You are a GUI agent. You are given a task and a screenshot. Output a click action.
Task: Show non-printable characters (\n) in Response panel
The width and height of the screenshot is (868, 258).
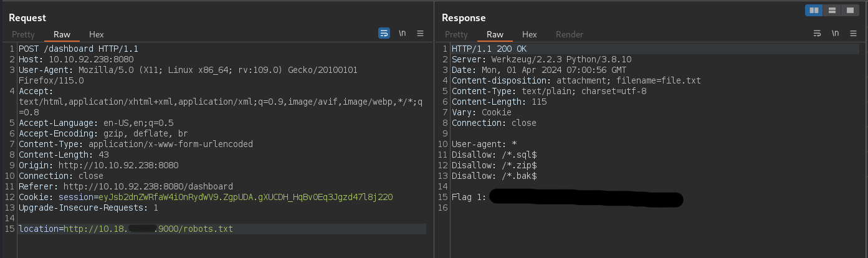(836, 34)
